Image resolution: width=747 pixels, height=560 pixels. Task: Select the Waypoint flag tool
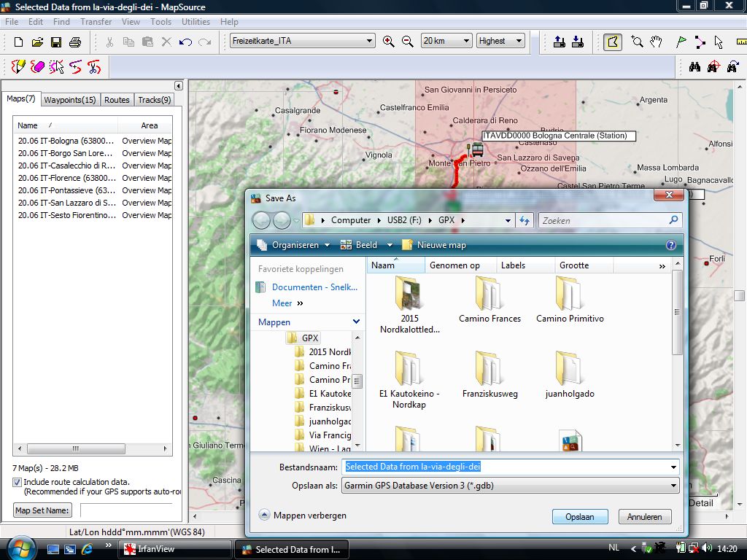click(x=681, y=42)
